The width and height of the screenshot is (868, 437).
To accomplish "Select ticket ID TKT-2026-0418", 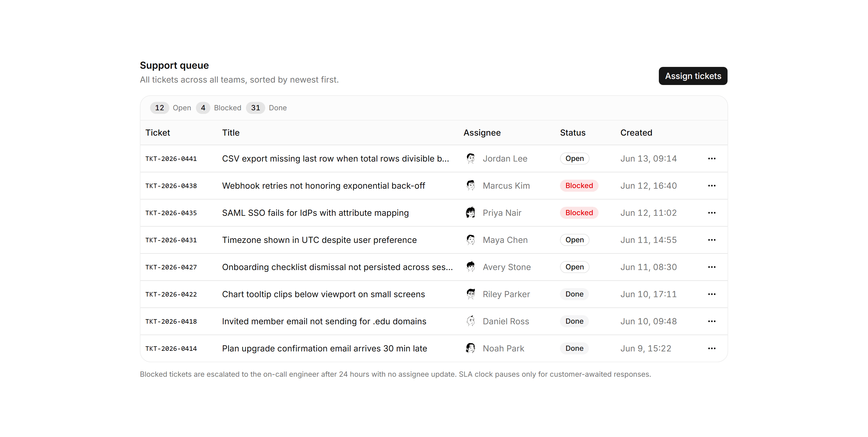I will pos(171,322).
